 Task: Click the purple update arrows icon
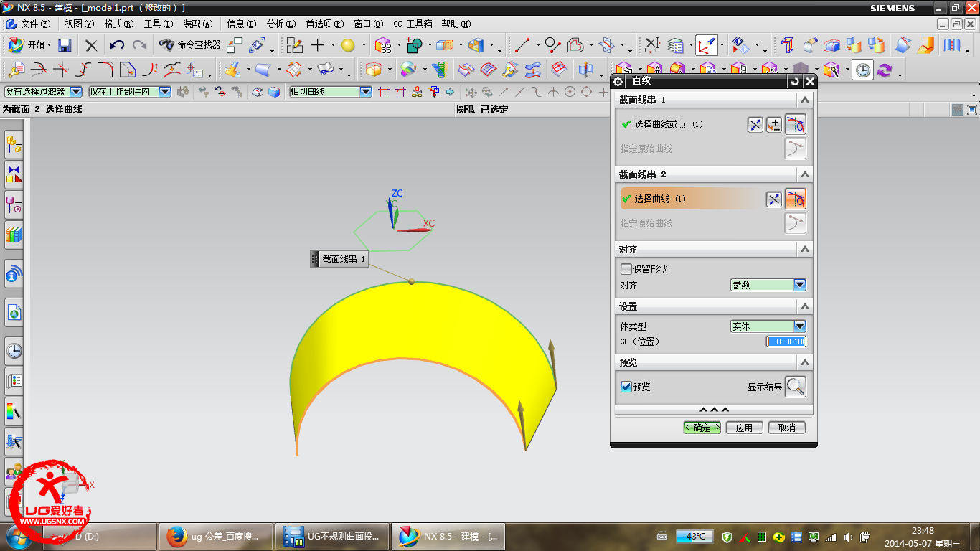pos(885,70)
